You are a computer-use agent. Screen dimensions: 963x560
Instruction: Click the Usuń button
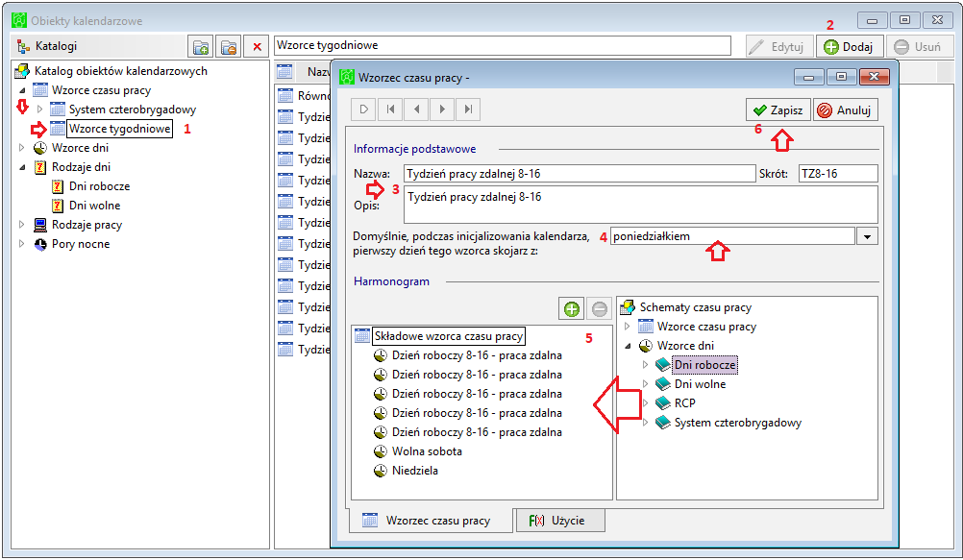(x=919, y=47)
